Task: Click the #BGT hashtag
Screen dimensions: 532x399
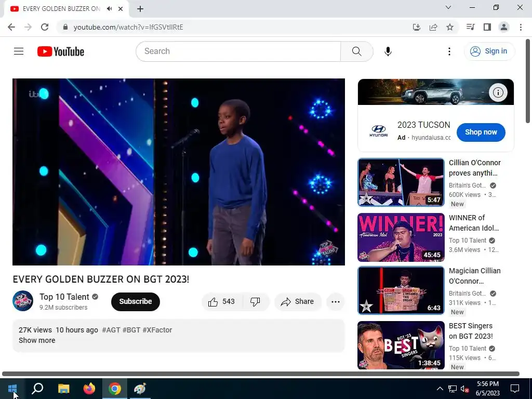Action: pyautogui.click(x=131, y=330)
